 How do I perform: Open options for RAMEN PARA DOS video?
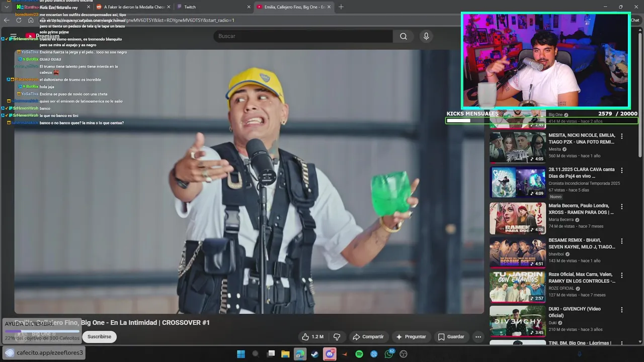[622, 206]
